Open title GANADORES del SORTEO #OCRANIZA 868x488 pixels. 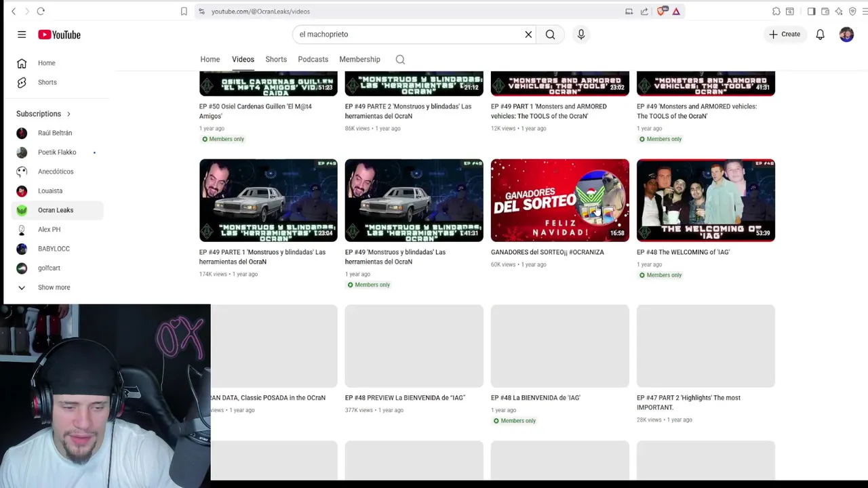click(547, 252)
